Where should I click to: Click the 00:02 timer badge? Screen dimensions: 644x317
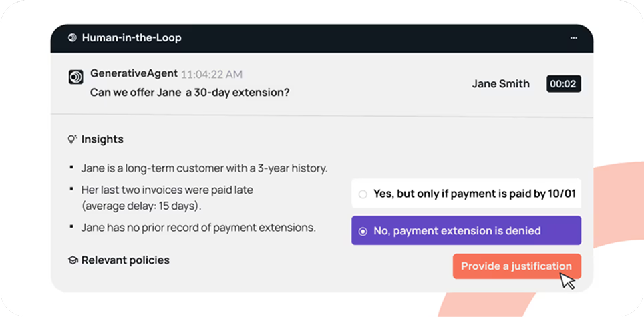pyautogui.click(x=563, y=84)
